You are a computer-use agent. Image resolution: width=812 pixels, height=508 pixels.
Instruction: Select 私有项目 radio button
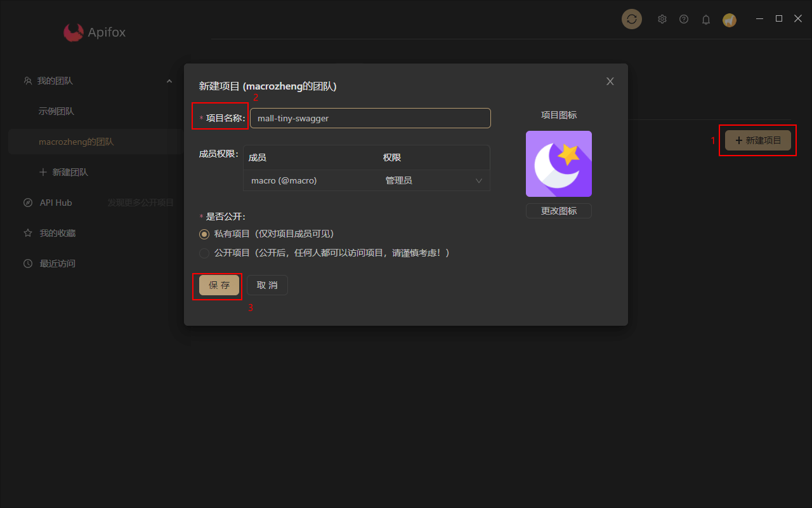204,234
